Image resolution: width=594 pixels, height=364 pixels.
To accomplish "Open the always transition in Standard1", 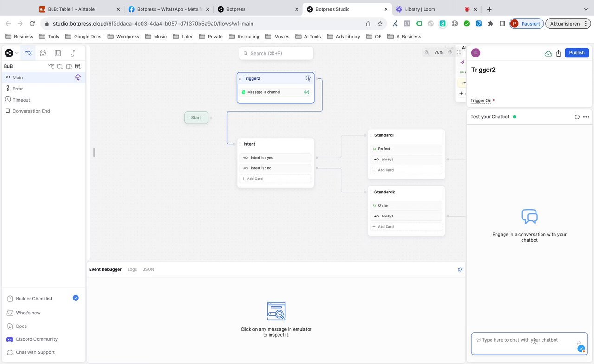I will coord(406,160).
